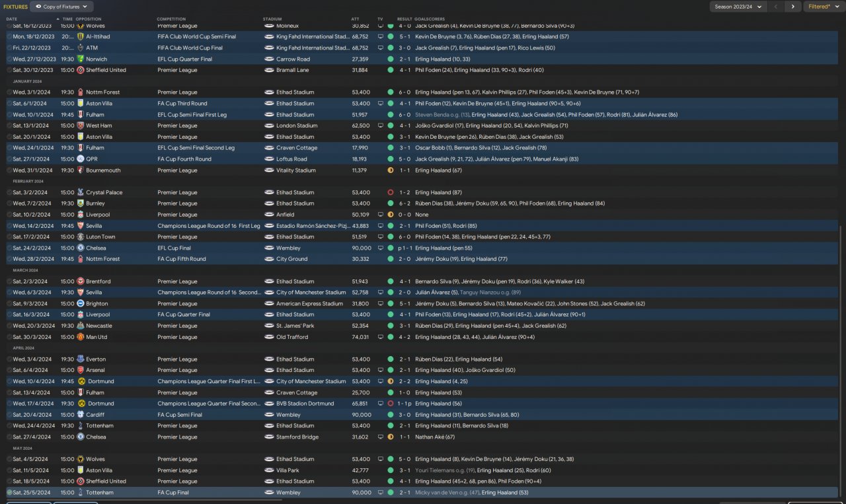
Task: Open Arsenal via its club badge
Action: point(80,370)
